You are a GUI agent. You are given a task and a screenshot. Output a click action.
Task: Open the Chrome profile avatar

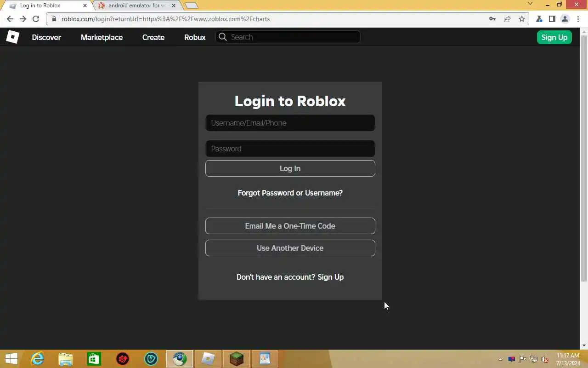(x=565, y=19)
